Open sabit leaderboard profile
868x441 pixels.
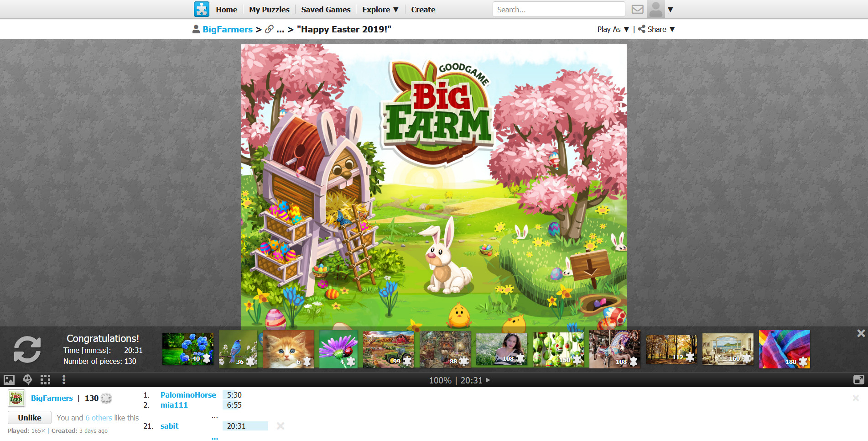point(169,426)
